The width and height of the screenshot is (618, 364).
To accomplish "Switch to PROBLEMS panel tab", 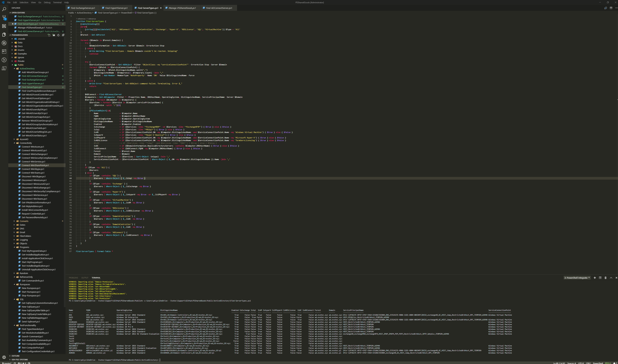I will [73, 278].
